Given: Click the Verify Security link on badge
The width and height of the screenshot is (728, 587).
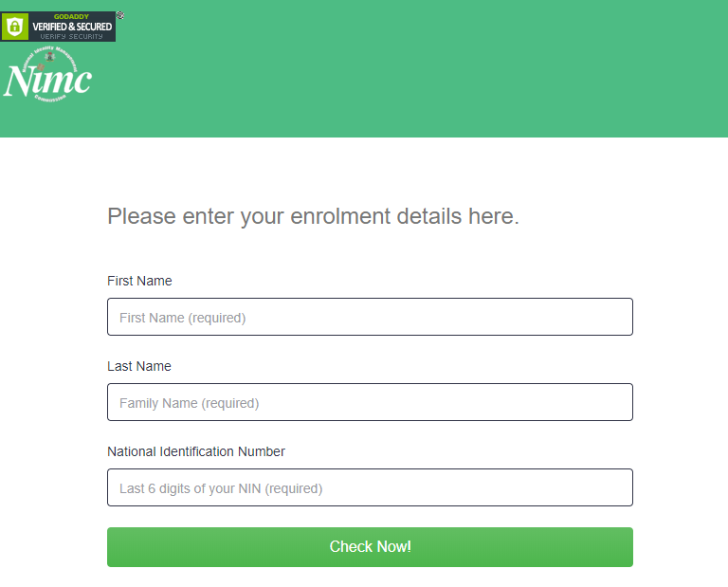Looking at the screenshot, I should [x=71, y=37].
